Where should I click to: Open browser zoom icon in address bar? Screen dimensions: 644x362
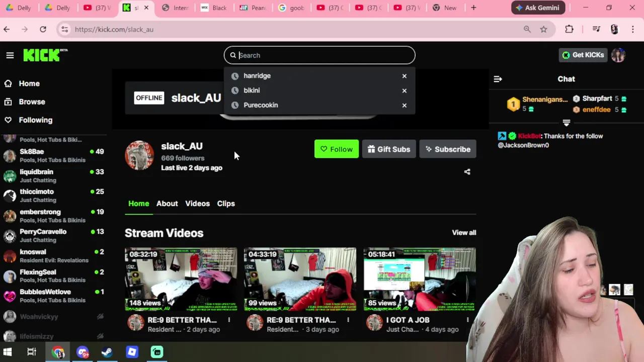(x=527, y=30)
